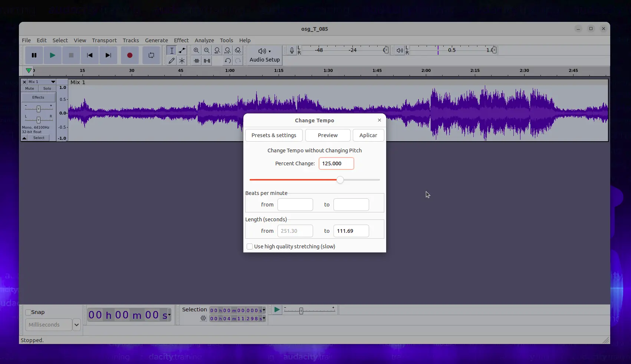Screen dimensions: 631x364
Task: Click the Zoom Out magnifier
Action: click(x=207, y=50)
